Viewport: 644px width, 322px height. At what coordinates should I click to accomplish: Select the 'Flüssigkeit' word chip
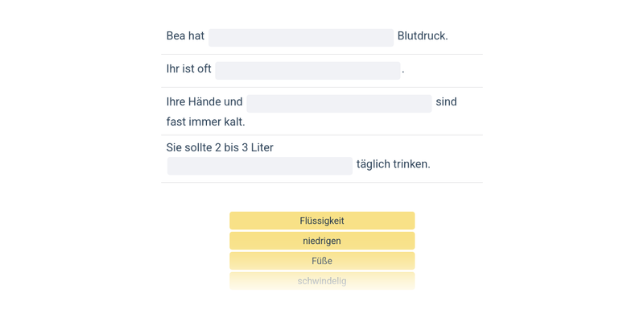tap(322, 221)
